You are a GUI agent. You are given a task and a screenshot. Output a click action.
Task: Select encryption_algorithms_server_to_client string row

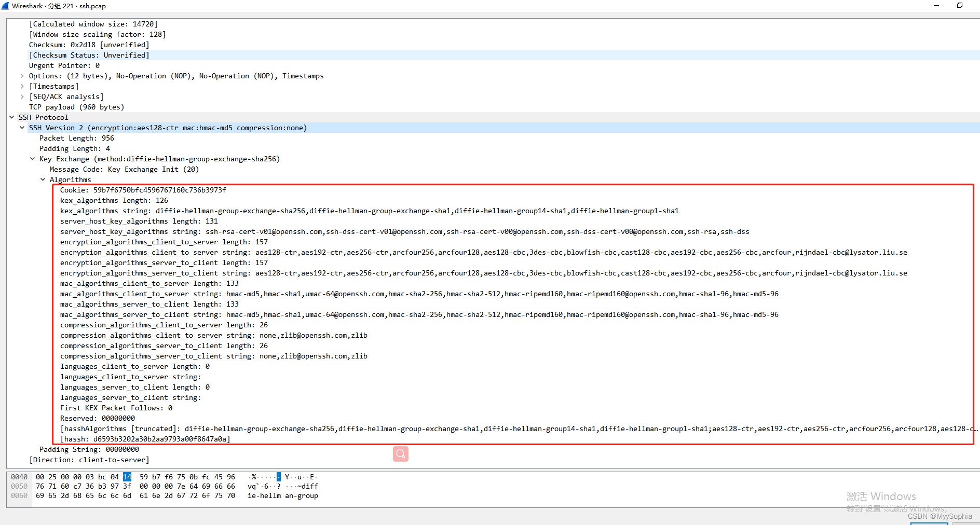click(484, 273)
